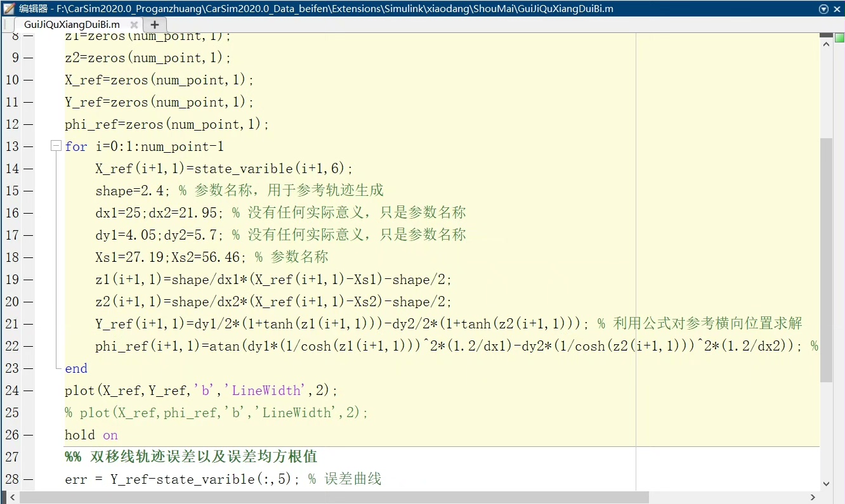Set breakpoint at line 24 dash
This screenshot has width=845, height=504.
click(x=29, y=391)
